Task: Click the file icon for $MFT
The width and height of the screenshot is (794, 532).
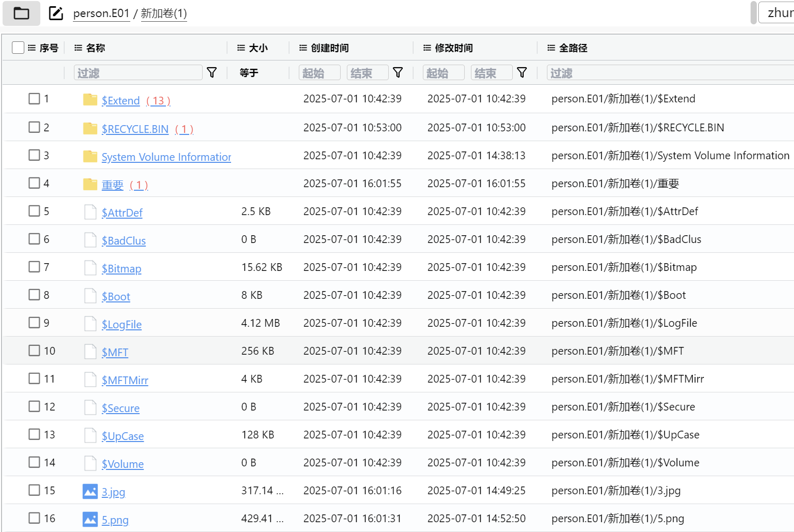Action: tap(90, 352)
